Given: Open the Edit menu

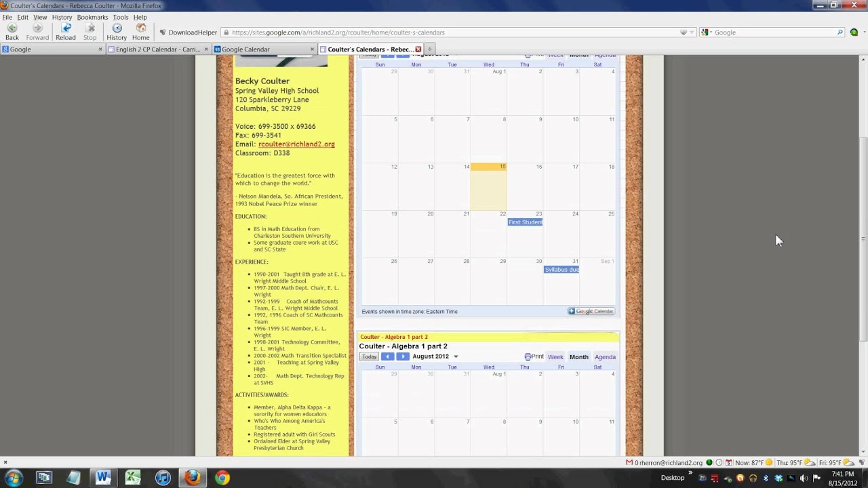Looking at the screenshot, I should (x=22, y=17).
